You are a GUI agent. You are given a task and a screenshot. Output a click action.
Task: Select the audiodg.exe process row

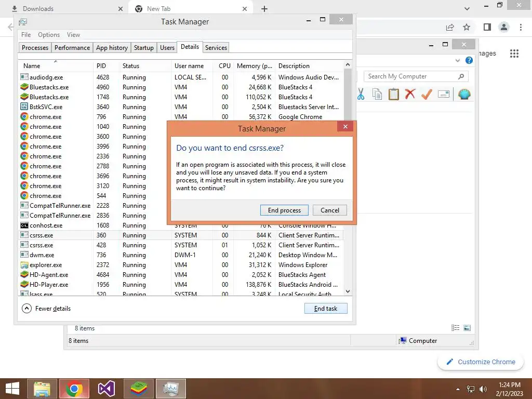pos(181,77)
